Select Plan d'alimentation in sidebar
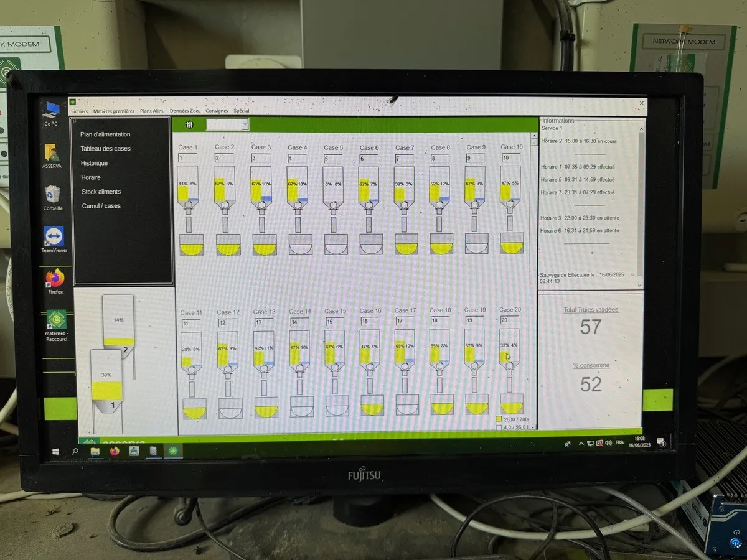Screen dimensions: 747x560 pos(105,134)
